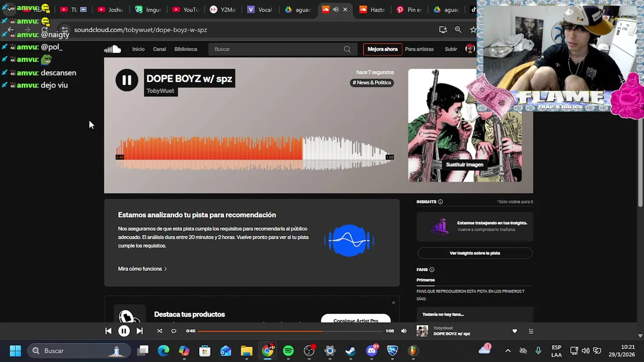Image resolution: width=644 pixels, height=362 pixels.
Task: Click Consigue Artist Pro button
Action: point(356,320)
